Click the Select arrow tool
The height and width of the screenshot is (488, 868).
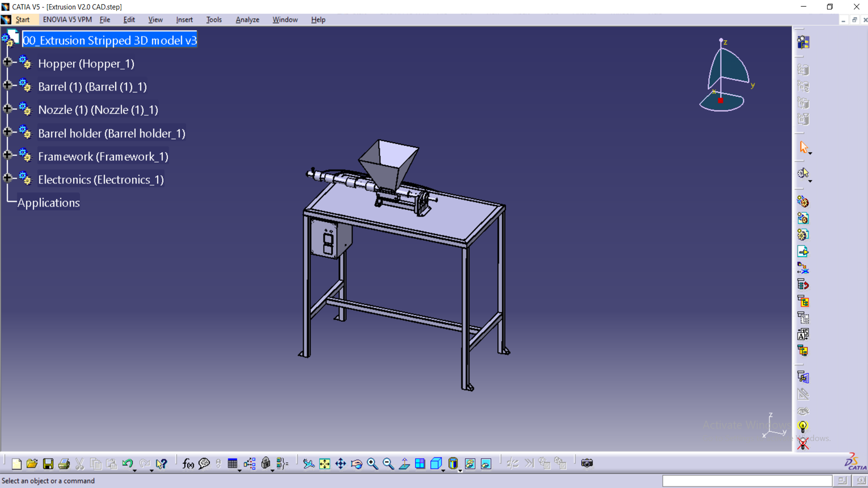tap(803, 147)
